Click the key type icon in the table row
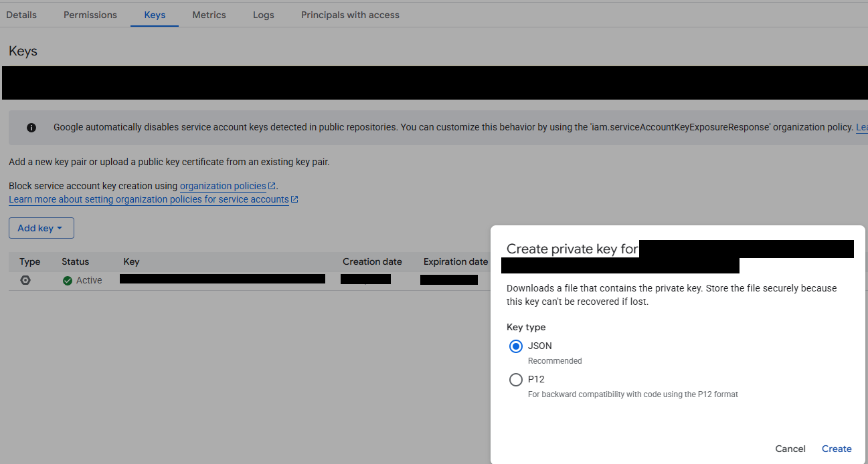868x464 pixels. 25,280
